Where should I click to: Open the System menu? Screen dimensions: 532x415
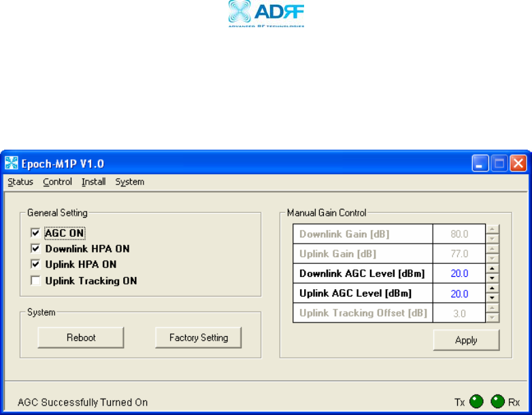(x=130, y=182)
